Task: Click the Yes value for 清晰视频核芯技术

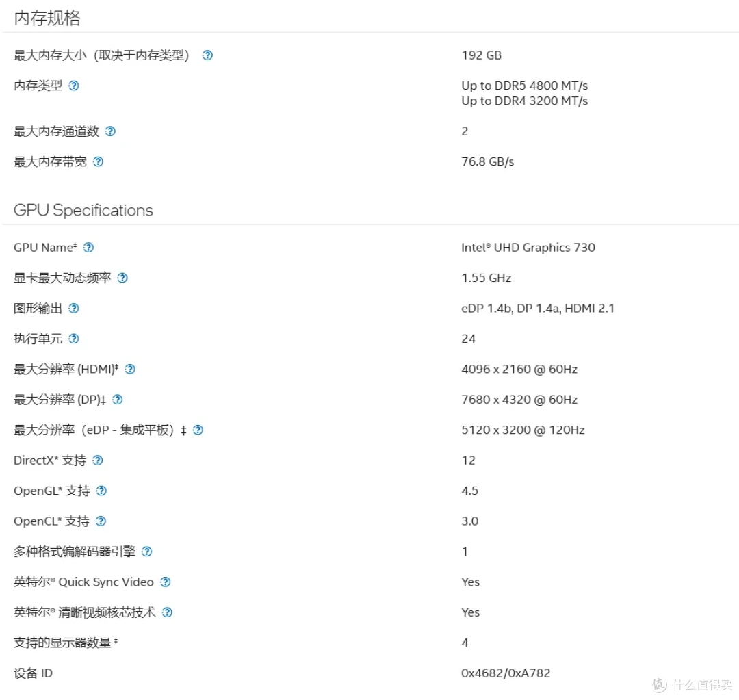Action: pos(470,612)
